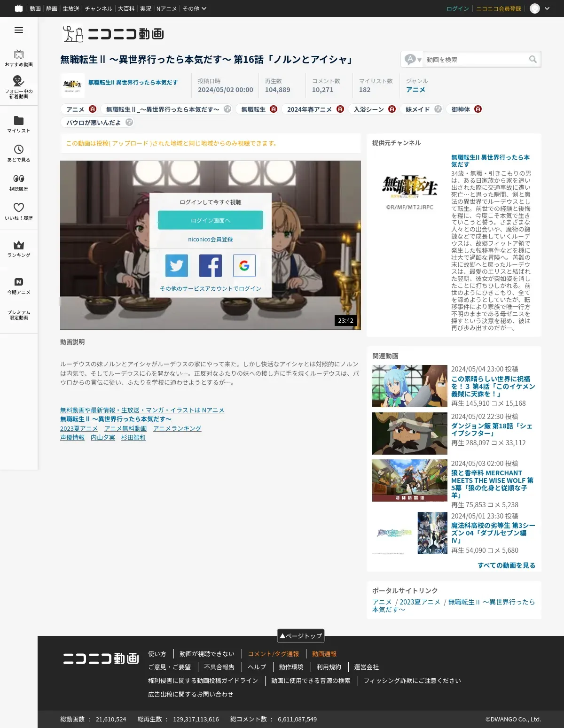Open the dictionary icon next to 無職転生 tag

274,109
